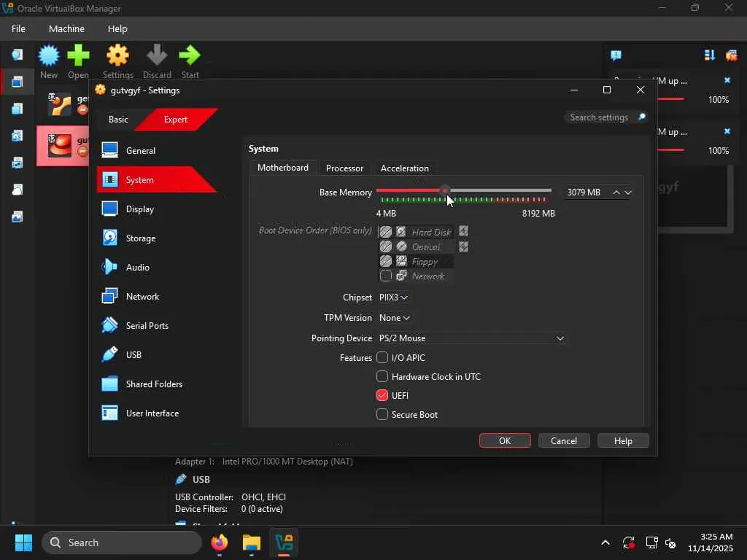The image size is (747, 560).
Task: Start the VM with the green arrow
Action: [x=190, y=55]
